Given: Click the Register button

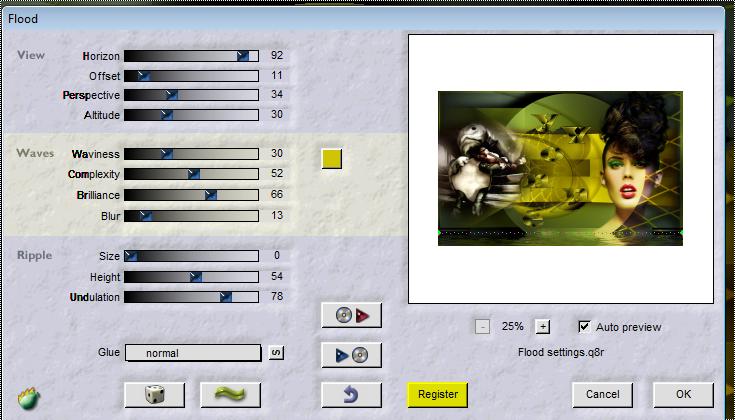Looking at the screenshot, I should point(437,395).
